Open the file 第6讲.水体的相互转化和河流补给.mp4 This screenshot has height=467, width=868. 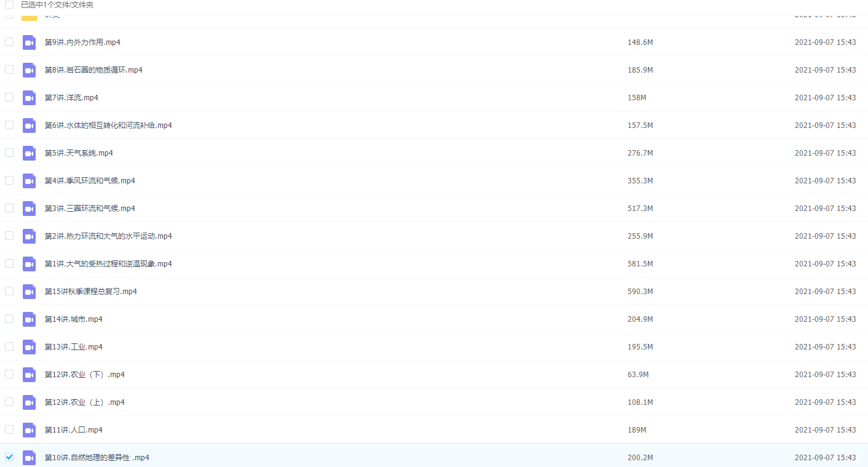pos(108,126)
